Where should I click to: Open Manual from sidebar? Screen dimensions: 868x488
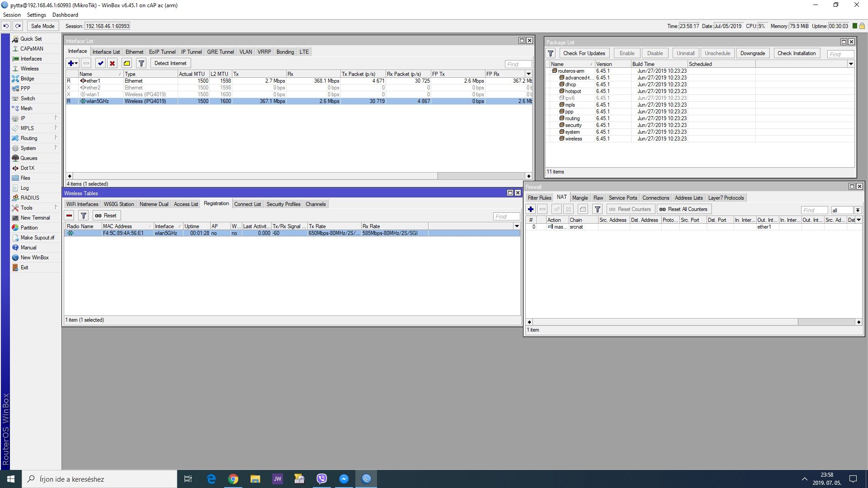[28, 248]
